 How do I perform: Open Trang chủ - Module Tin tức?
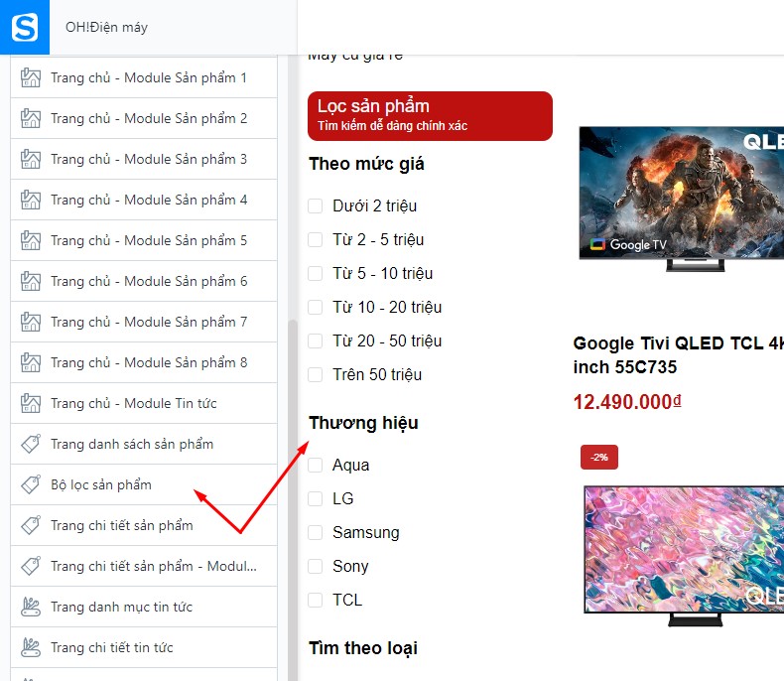[x=144, y=403]
